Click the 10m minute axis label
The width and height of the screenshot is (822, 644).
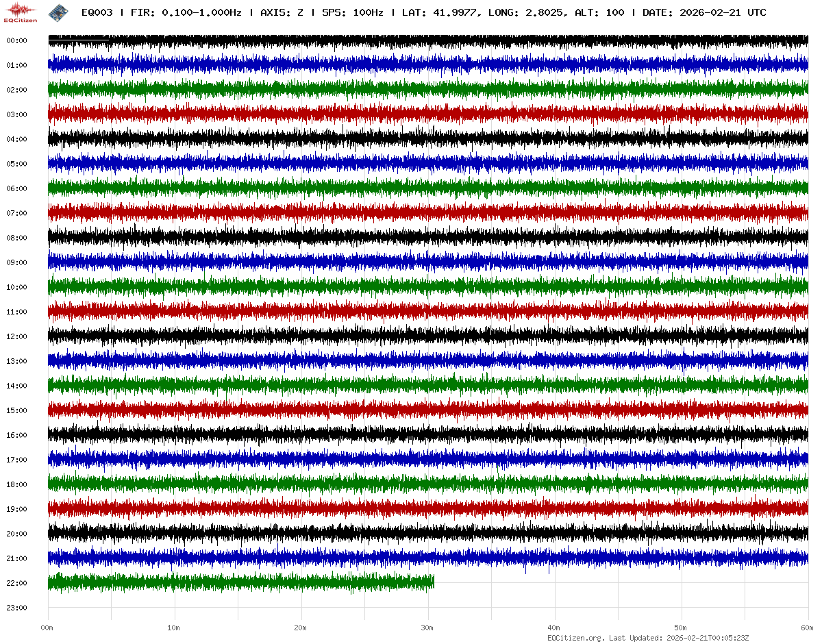(174, 628)
